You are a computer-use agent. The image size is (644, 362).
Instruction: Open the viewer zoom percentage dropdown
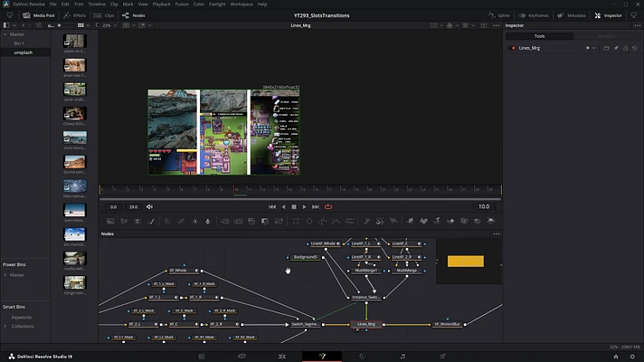(x=109, y=25)
